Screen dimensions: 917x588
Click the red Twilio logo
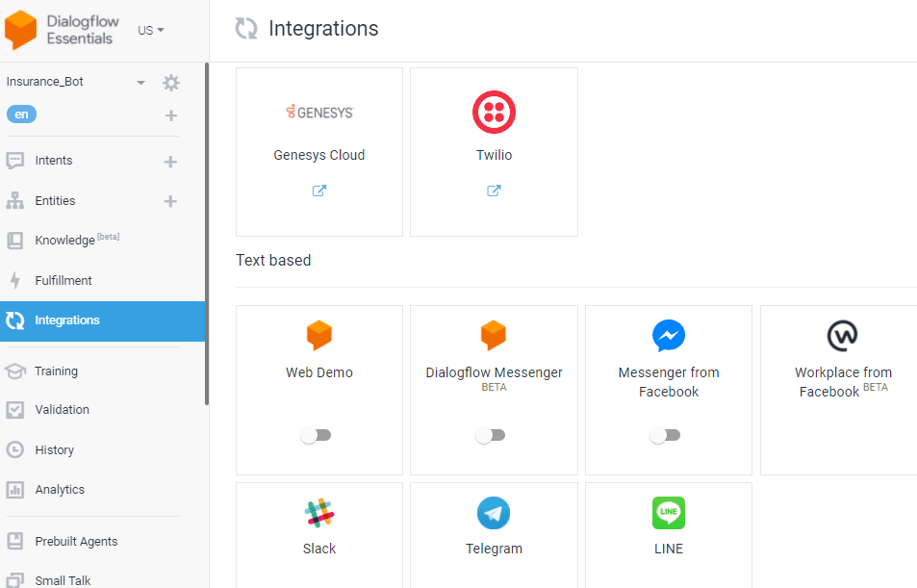[x=495, y=112]
